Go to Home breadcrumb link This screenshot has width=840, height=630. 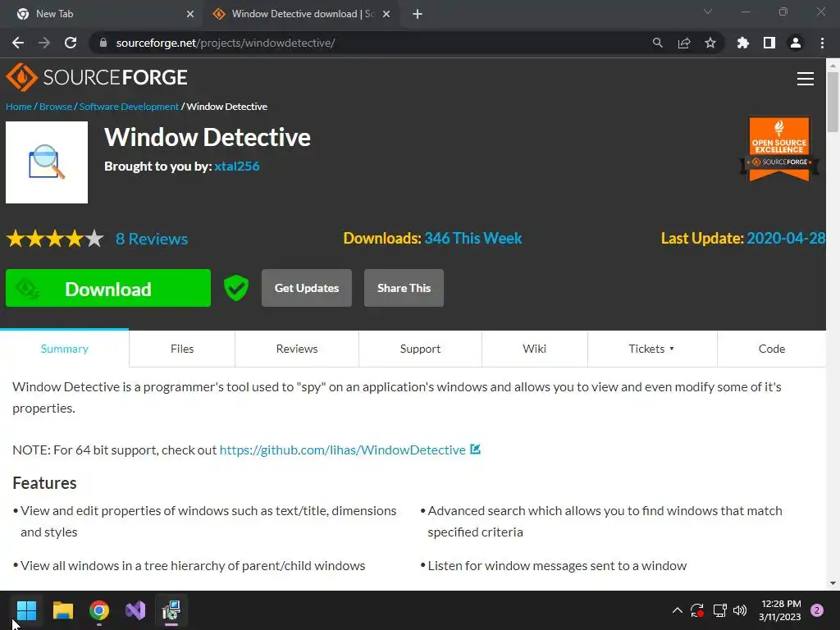(x=19, y=107)
